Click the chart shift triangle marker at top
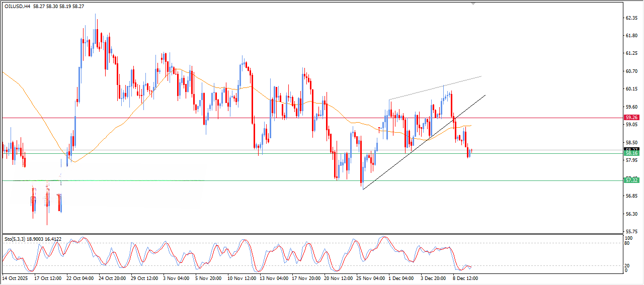Image resolution: width=644 pixels, height=285 pixels. [473, 4]
